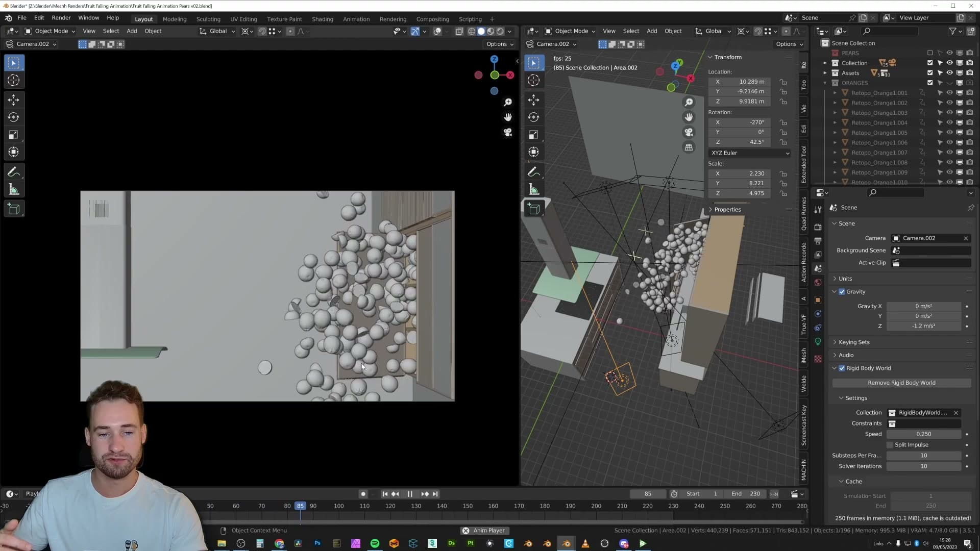Open Spotify from the taskbar

click(x=375, y=543)
